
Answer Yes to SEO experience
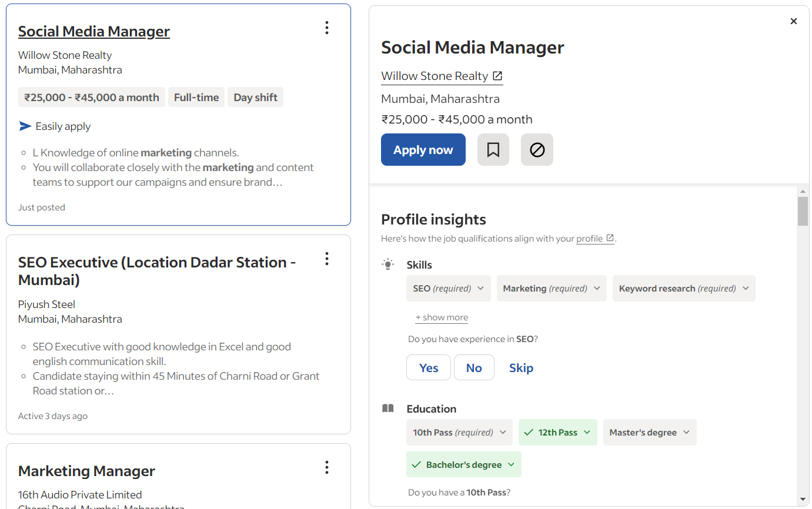pos(429,368)
